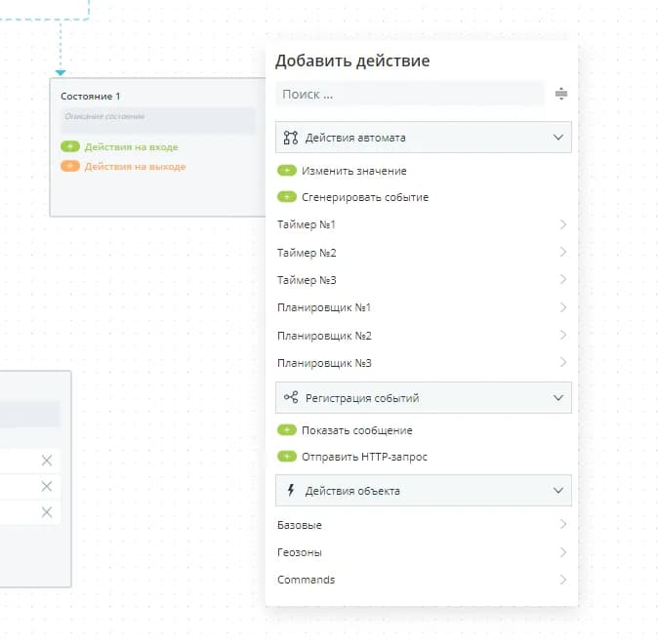Click the green plus next to Сгенерировать событие
The image size is (658, 644).
pyautogui.click(x=287, y=197)
